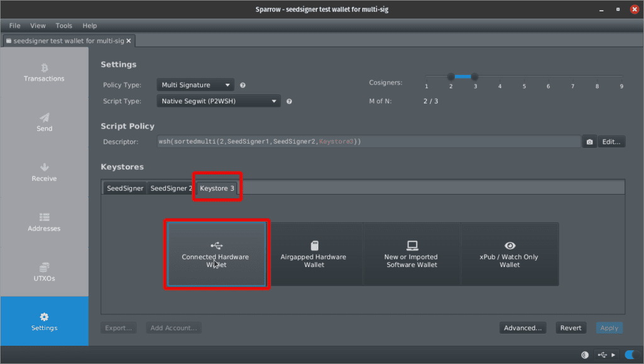Open the Policy Type dropdown

[x=196, y=85]
